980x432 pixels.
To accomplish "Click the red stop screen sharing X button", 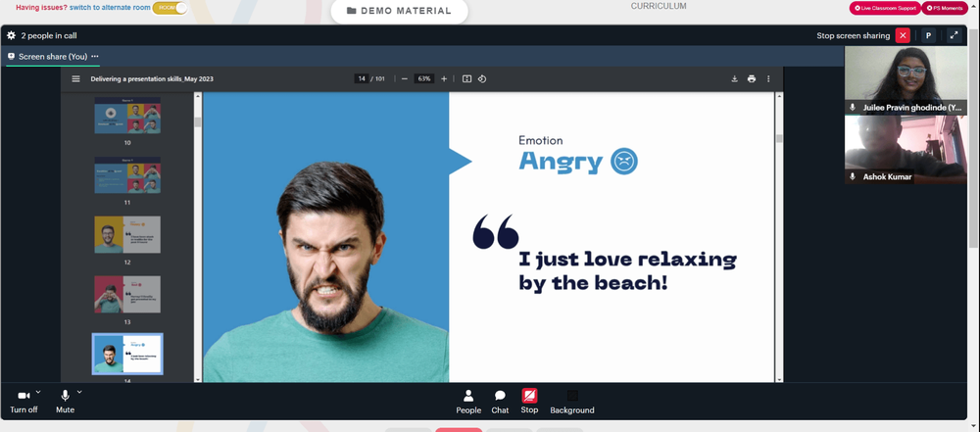I will pos(903,35).
